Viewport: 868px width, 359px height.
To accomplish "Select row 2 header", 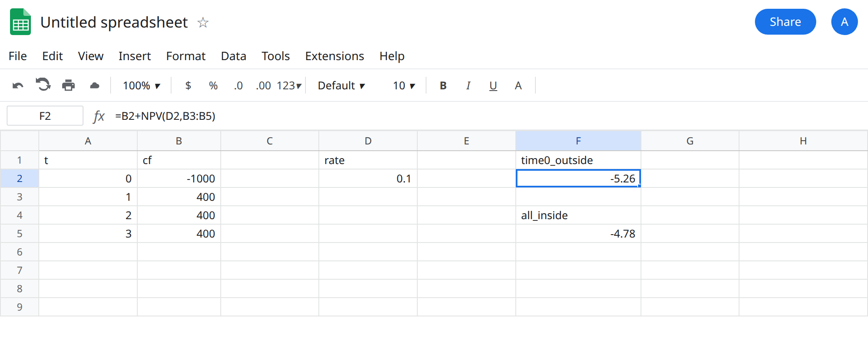I will [20, 179].
